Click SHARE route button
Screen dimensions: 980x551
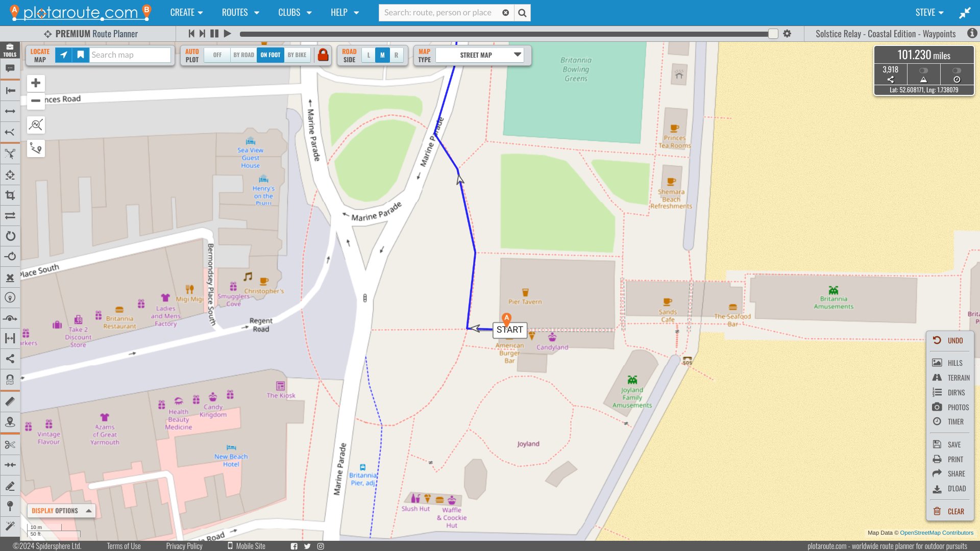(x=949, y=473)
